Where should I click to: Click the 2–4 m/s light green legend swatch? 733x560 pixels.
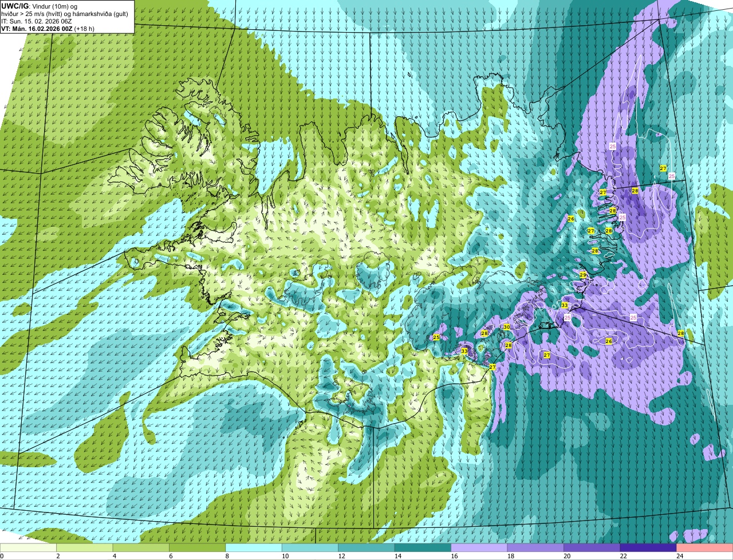pos(85,548)
